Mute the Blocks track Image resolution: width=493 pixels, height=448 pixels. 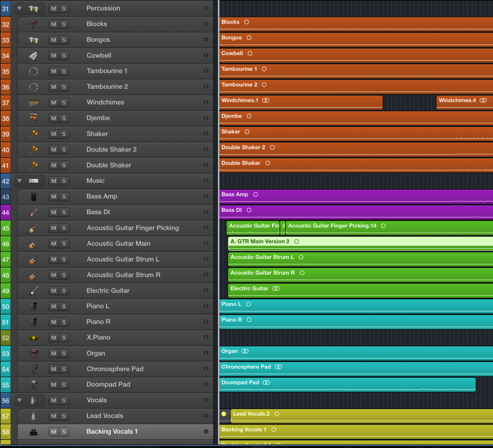[x=54, y=24]
